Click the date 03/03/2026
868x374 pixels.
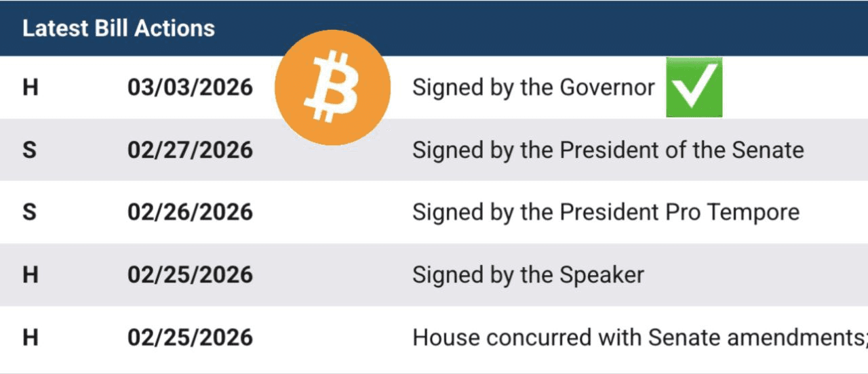point(190,87)
